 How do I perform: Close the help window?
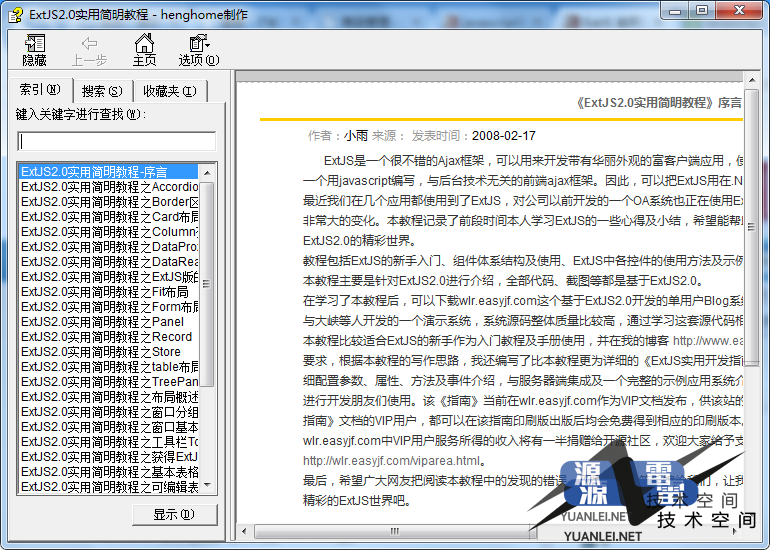tap(740, 11)
